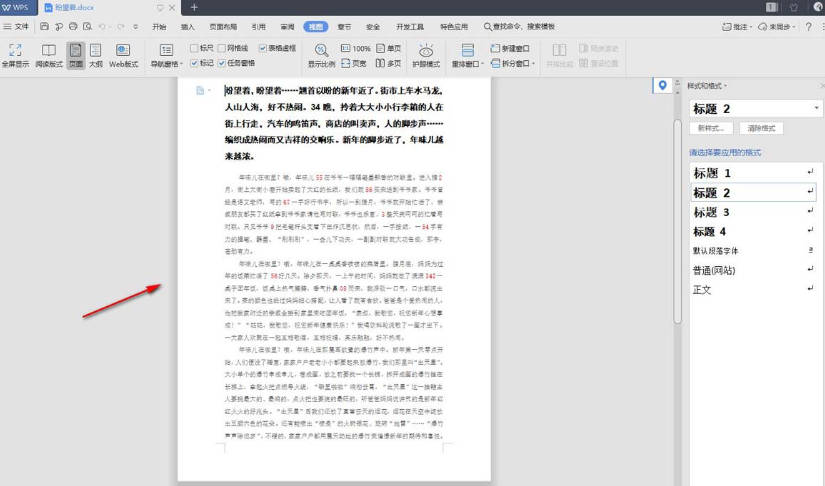Screen dimensions: 825x486
Task: Switch to the Insert (插入) ribbon tab
Action: tap(187, 26)
